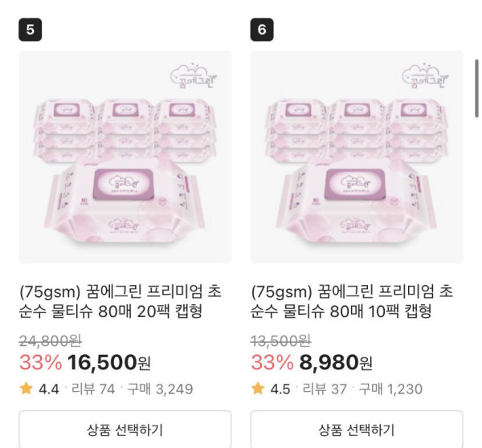
Task: Click the vertical scrollbar on the right edge
Action: 477,88
